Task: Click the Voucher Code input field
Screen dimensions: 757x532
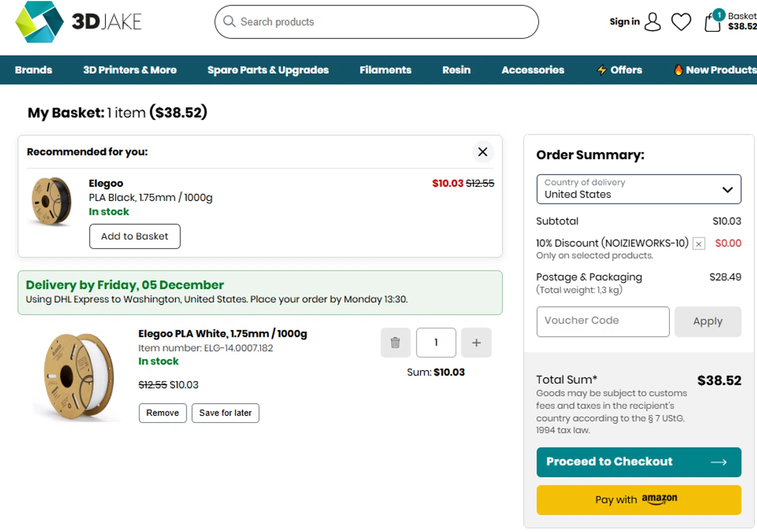Action: point(603,322)
